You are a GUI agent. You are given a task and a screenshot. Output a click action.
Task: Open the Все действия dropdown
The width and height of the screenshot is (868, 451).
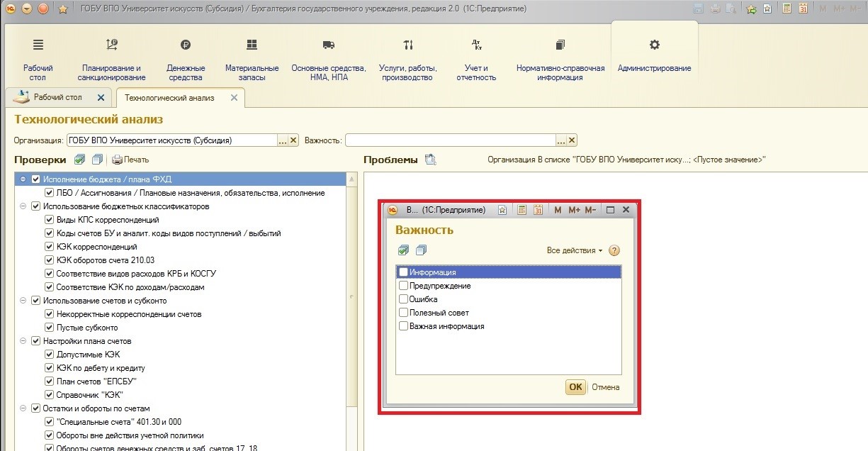coord(574,250)
